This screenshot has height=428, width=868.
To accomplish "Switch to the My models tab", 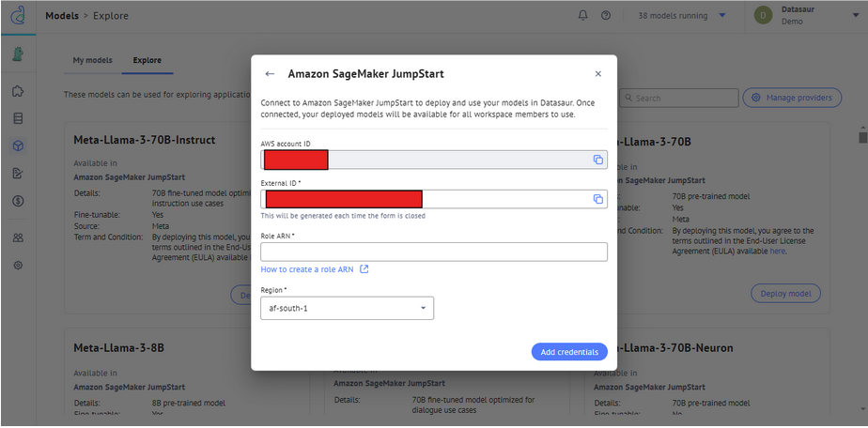I will coord(92,60).
